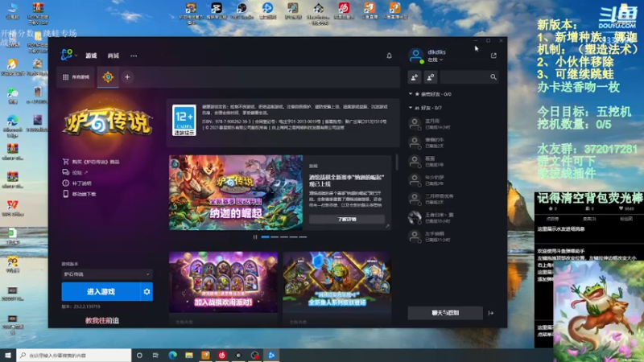Open the three-dots more menu
The image size is (644, 362).
(134, 56)
